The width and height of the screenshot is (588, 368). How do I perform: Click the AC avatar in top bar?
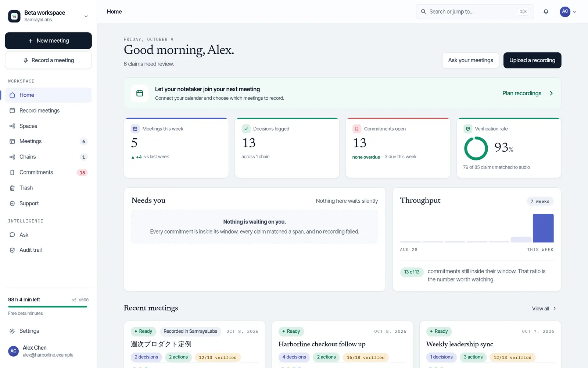pos(565,12)
